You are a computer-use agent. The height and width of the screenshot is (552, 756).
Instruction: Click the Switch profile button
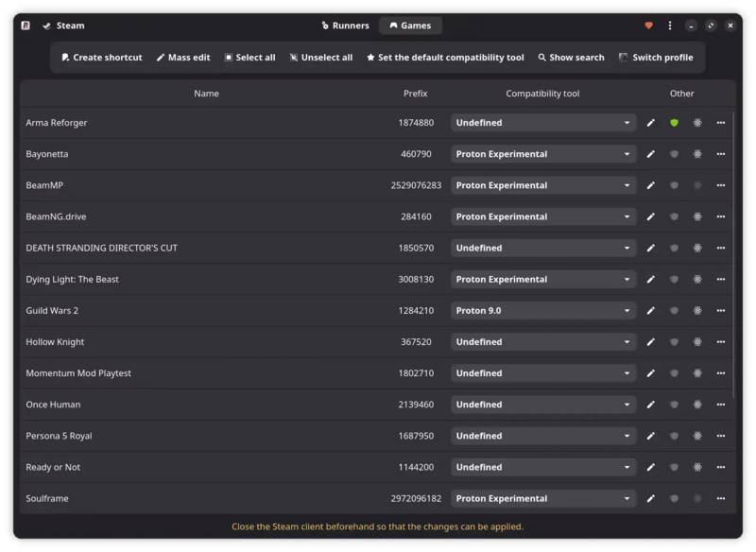tap(657, 57)
